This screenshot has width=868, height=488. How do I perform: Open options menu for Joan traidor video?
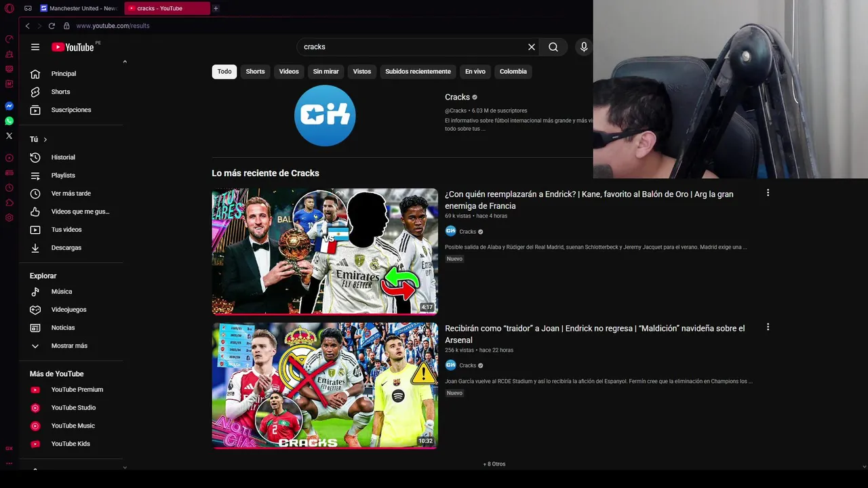pyautogui.click(x=768, y=327)
